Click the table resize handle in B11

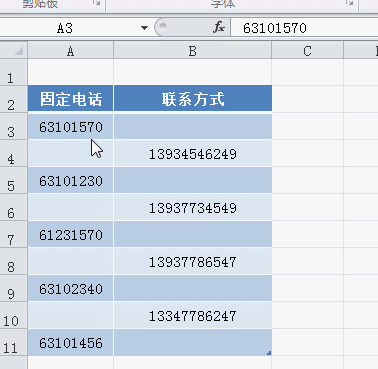click(x=269, y=353)
